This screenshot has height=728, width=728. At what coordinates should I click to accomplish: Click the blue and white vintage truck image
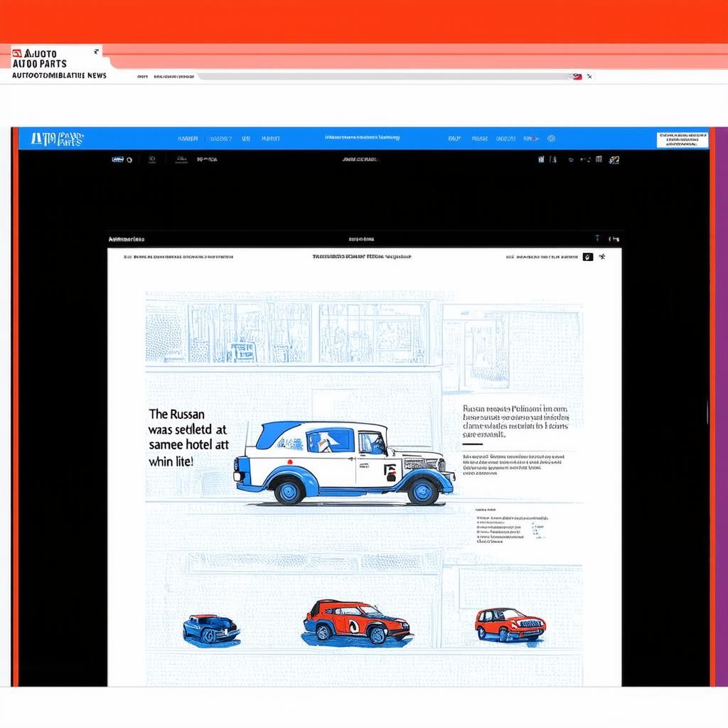point(344,462)
